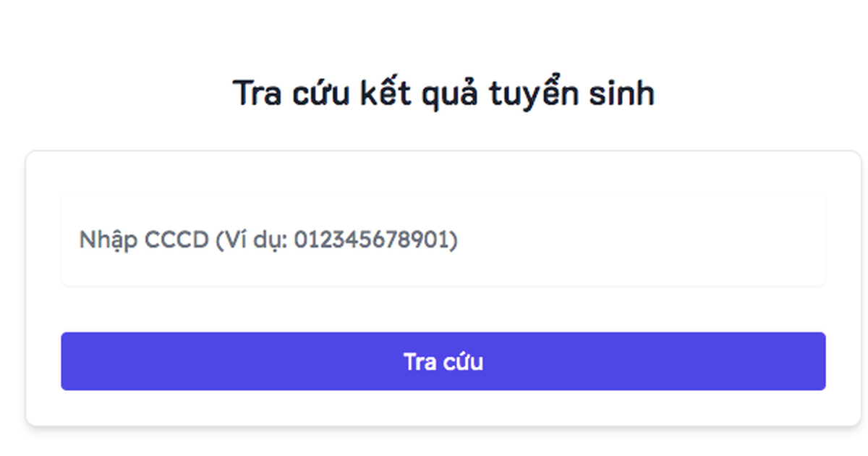Click the word "tuyển sinh" in the title
The height and width of the screenshot is (456, 868).
pos(571,93)
